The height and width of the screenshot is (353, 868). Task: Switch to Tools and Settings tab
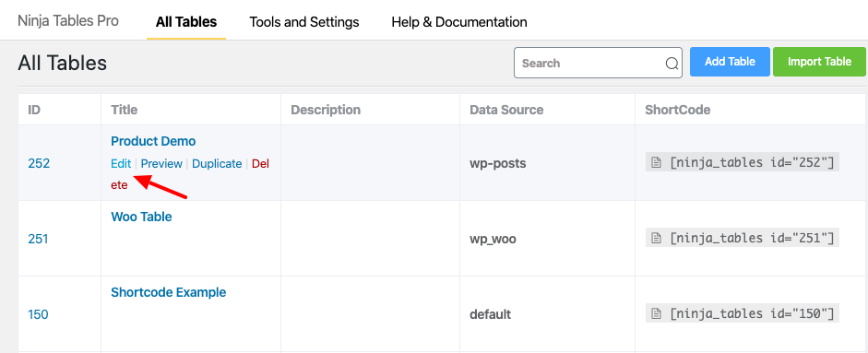tap(303, 22)
